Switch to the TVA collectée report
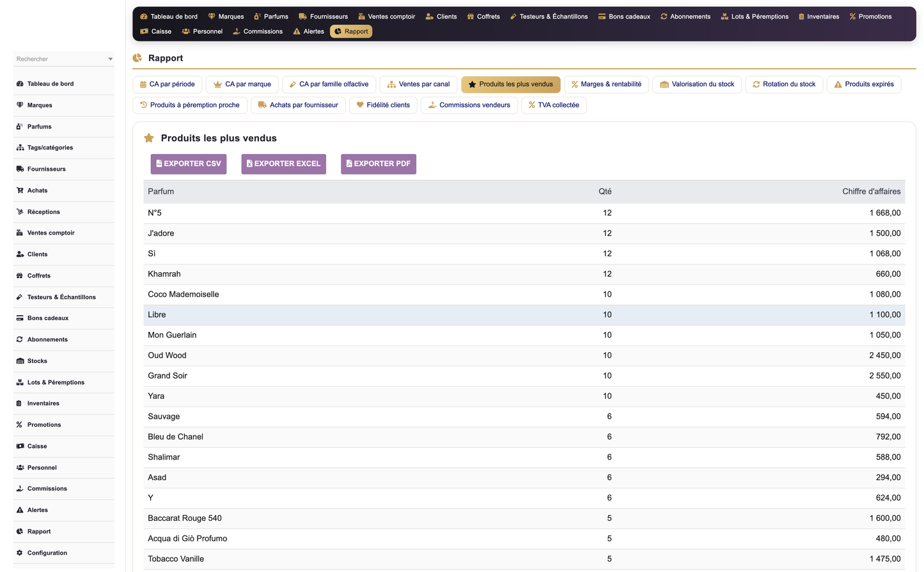924x572 pixels. coord(554,105)
